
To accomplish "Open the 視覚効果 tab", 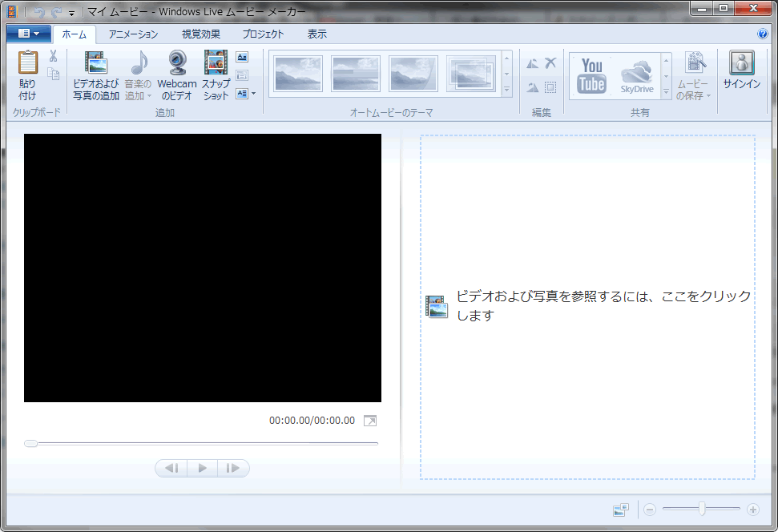I will pyautogui.click(x=200, y=34).
